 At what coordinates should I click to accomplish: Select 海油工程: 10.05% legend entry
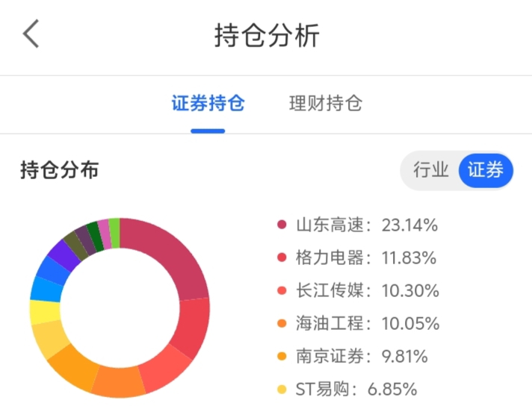pyautogui.click(x=366, y=323)
